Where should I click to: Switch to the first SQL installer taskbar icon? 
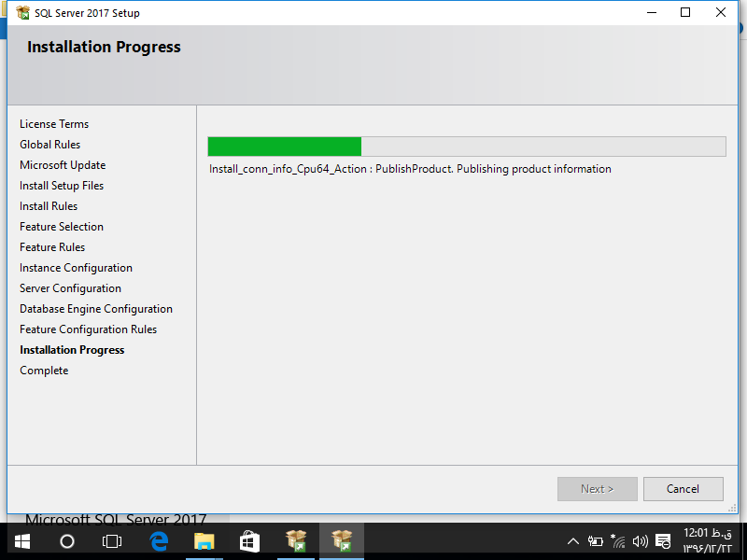click(x=296, y=541)
